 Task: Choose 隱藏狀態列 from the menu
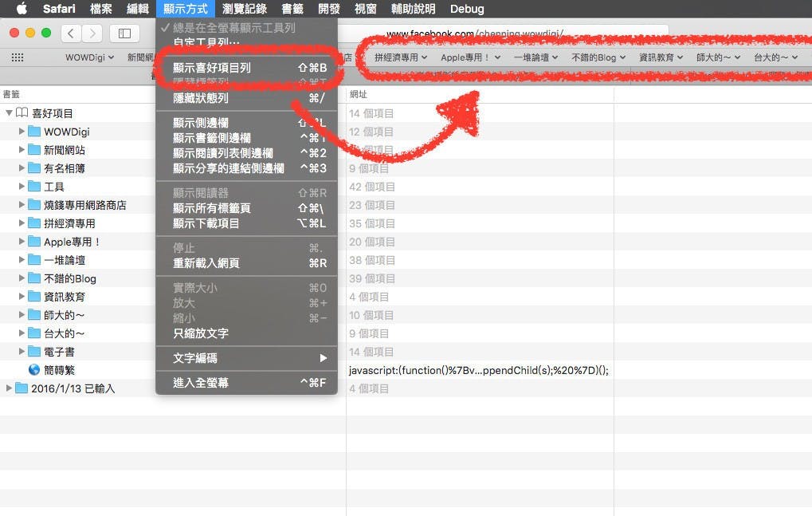coord(246,98)
